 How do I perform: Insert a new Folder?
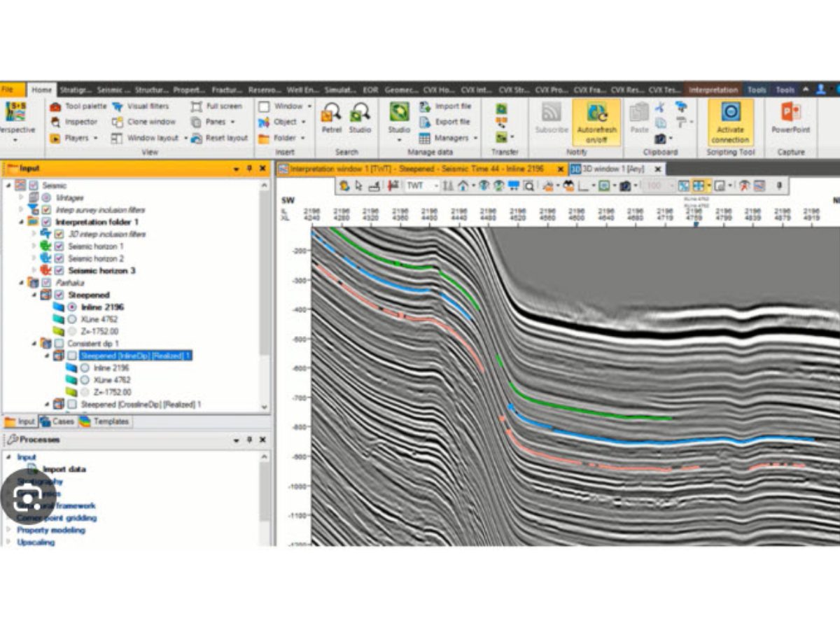coord(281,138)
